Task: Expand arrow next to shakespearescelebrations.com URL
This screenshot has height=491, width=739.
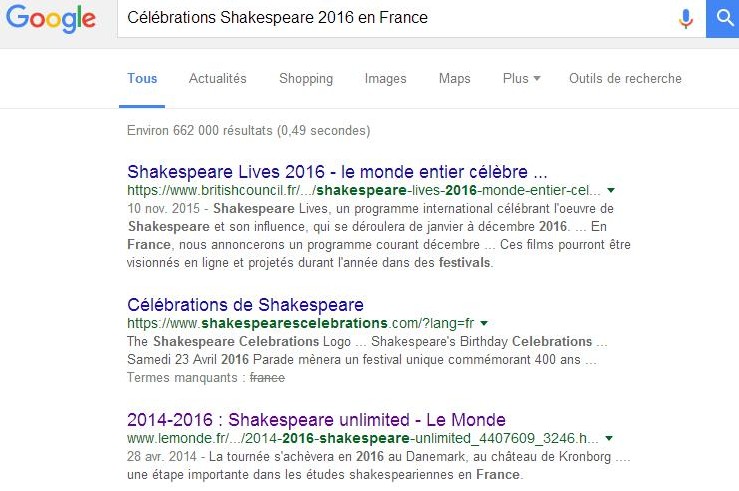Action: 484,324
